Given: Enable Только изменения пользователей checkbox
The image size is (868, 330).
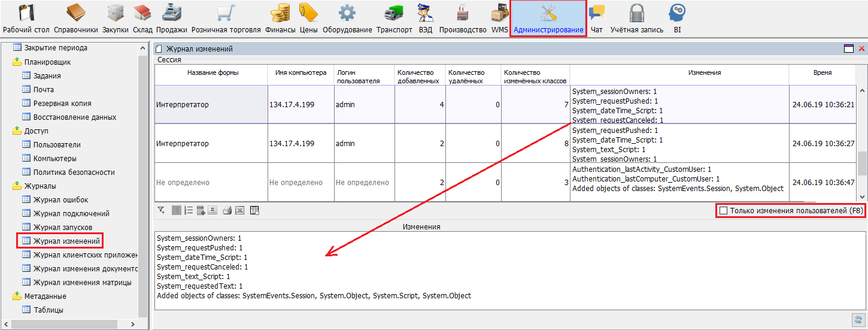Looking at the screenshot, I should 723,210.
